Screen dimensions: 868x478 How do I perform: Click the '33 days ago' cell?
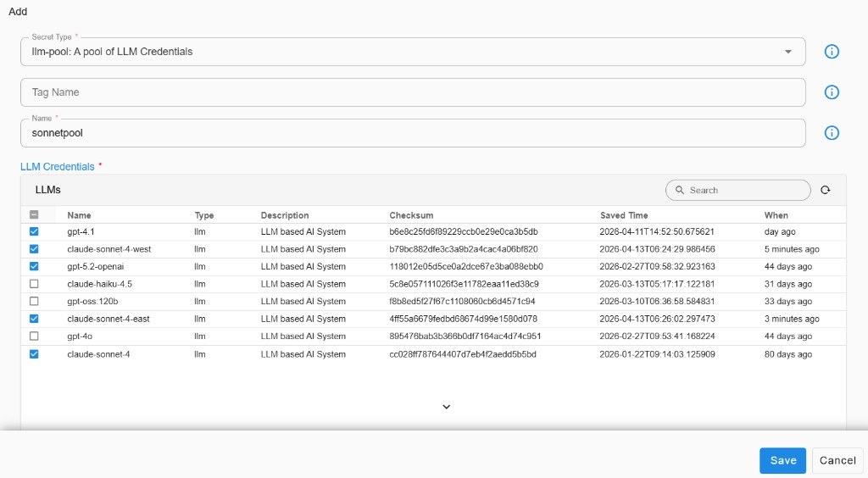tap(788, 301)
